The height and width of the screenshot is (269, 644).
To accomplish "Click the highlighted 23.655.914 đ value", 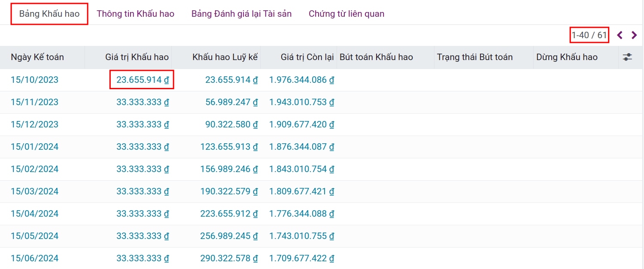I will [142, 79].
